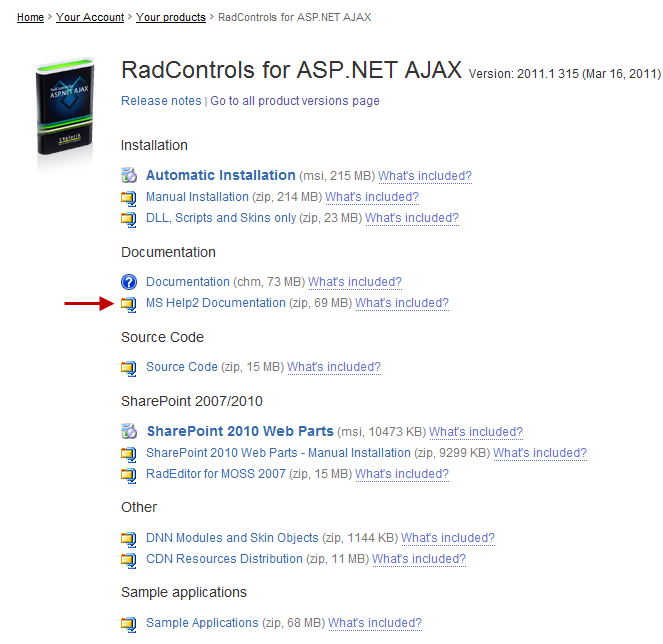The width and height of the screenshot is (663, 644).
Task: Show What's included for CDN Resources Distribution
Action: click(x=419, y=559)
